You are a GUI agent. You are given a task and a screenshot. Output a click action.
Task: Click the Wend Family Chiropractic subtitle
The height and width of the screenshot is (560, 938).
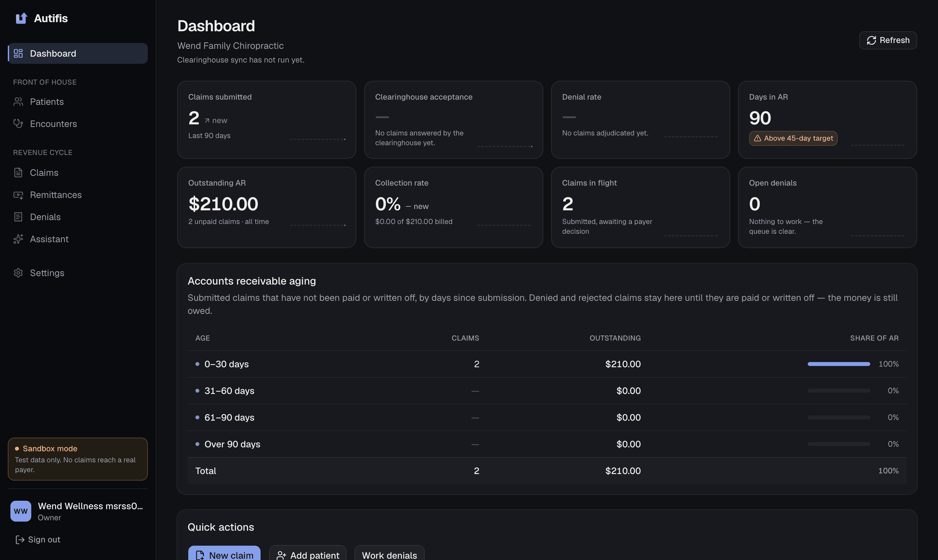coord(230,46)
